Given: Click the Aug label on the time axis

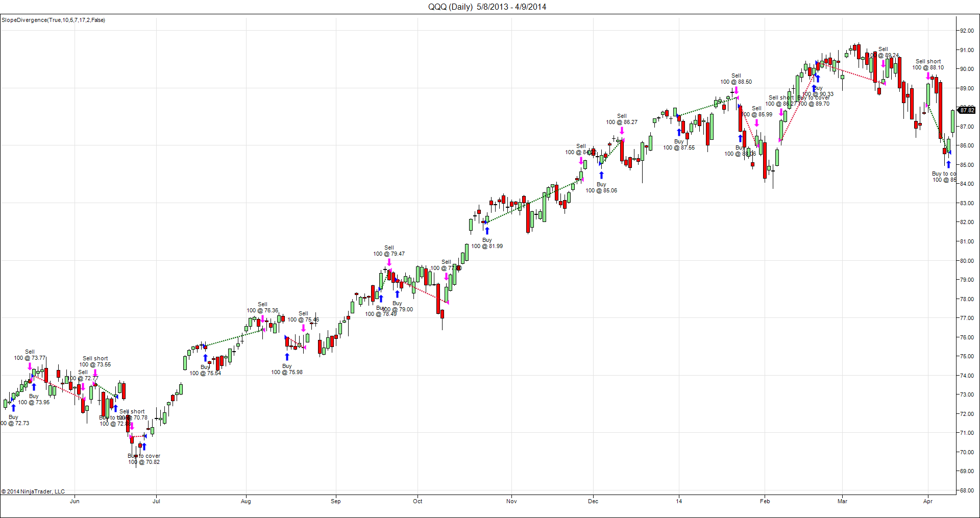Looking at the screenshot, I should point(246,501).
